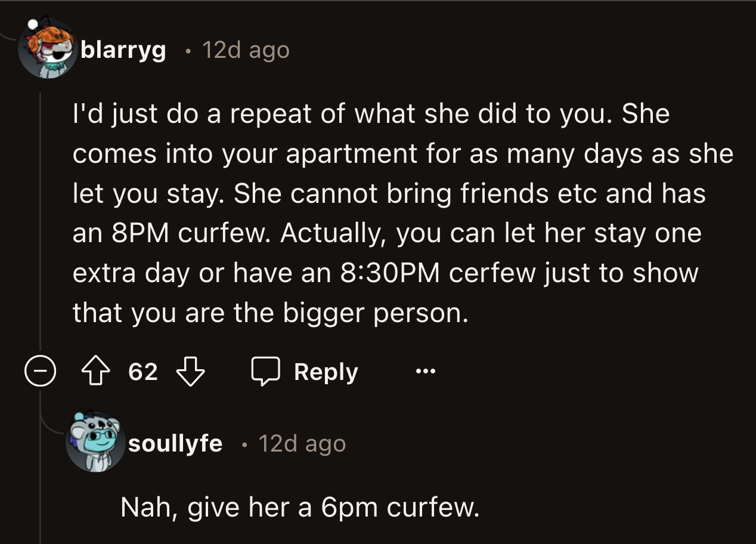
Task: Toggle the downvote on the comment
Action: (191, 372)
